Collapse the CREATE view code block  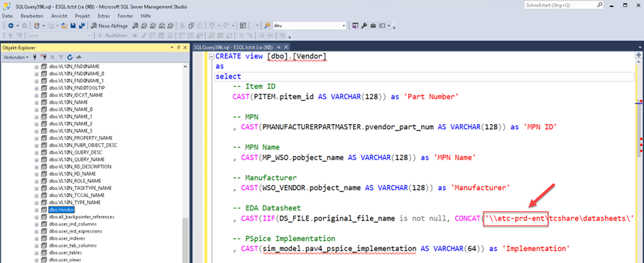coord(211,57)
